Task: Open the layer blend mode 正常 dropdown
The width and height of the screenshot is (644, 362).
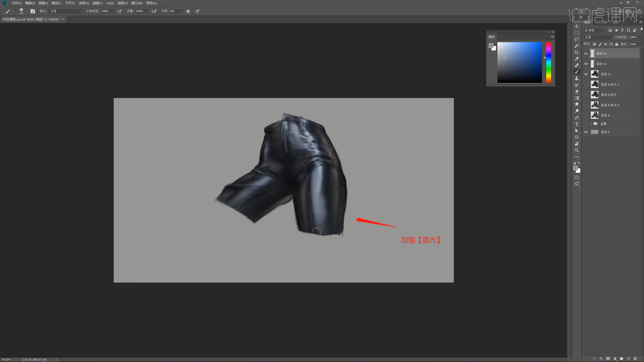Action: click(597, 37)
